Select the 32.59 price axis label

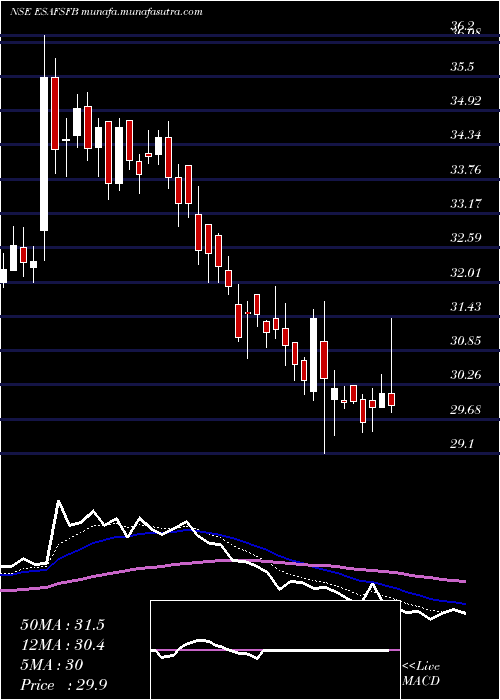466,237
